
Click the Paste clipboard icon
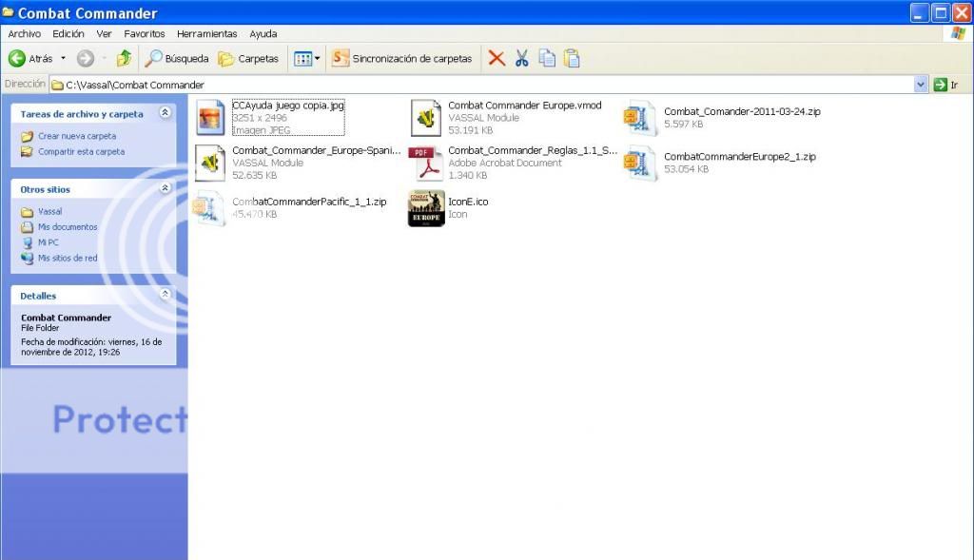[x=572, y=58]
